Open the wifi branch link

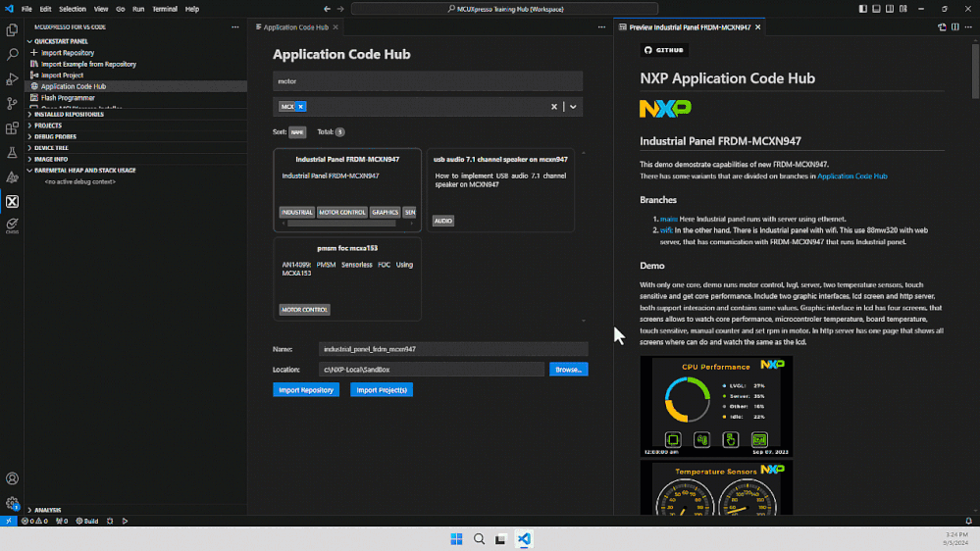(666, 229)
